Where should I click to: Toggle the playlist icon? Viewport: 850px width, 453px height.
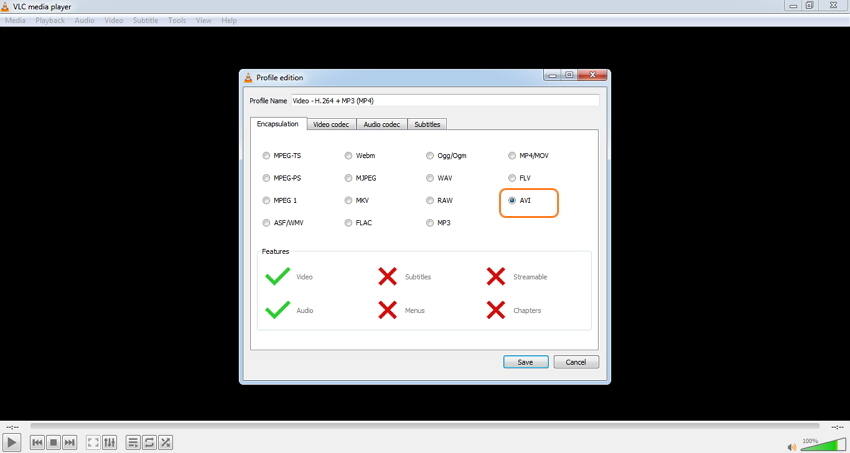(133, 443)
